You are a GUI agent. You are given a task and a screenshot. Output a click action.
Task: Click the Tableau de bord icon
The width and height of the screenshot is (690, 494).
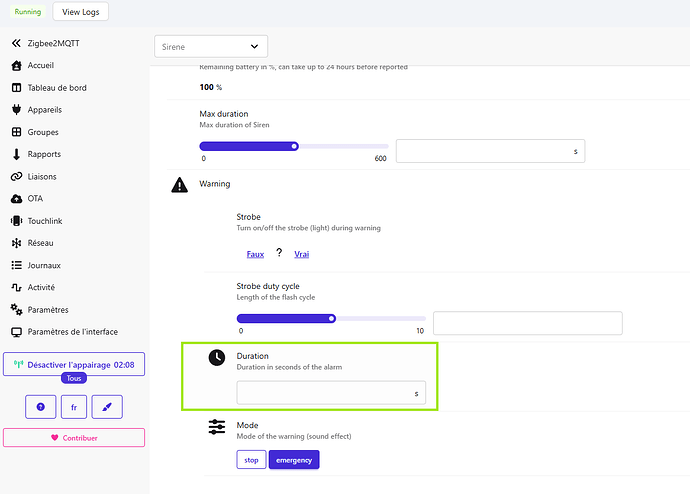16,88
